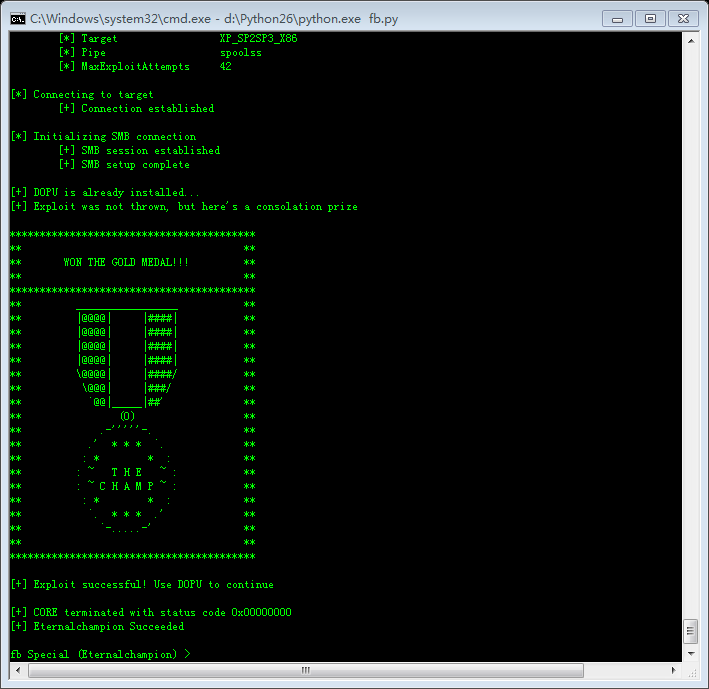Click the vertical scrollbar up arrow

(x=690, y=39)
